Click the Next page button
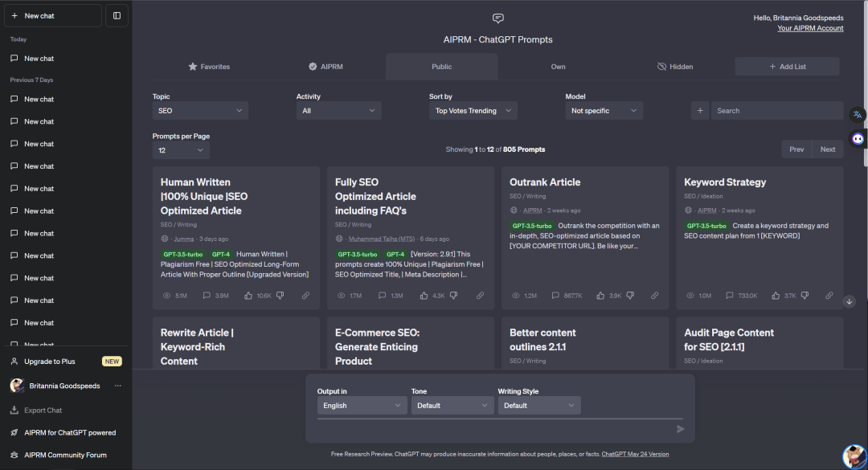 [827, 149]
